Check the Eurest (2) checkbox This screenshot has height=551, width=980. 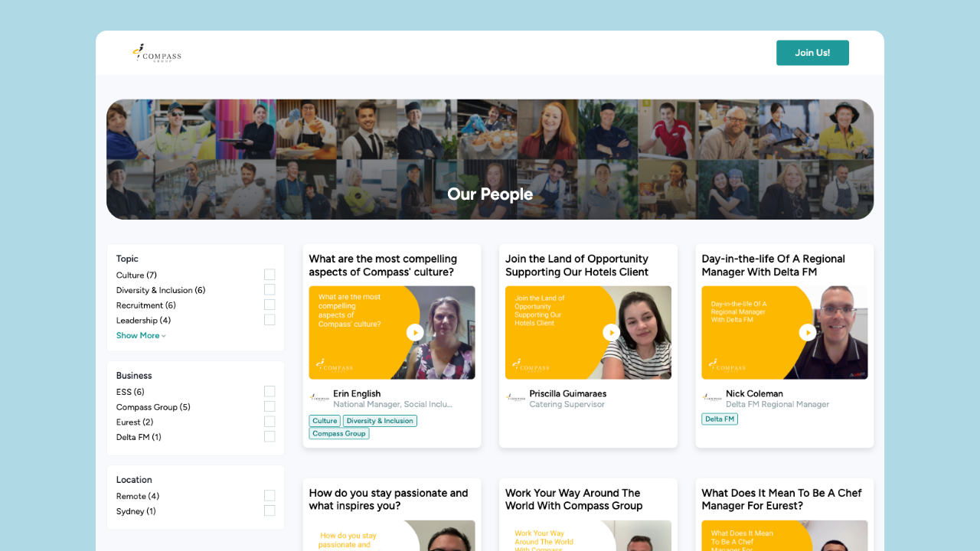(x=269, y=422)
